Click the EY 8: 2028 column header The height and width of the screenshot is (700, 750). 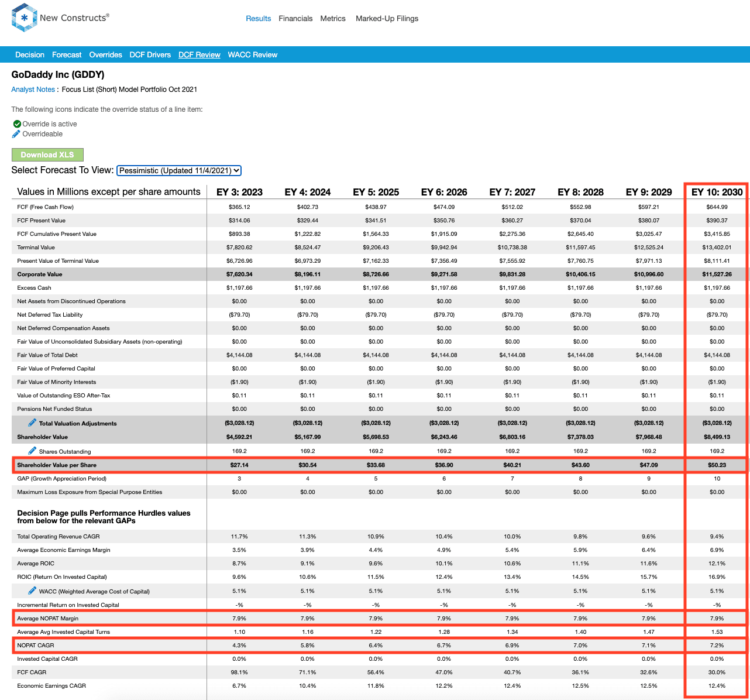tap(580, 192)
